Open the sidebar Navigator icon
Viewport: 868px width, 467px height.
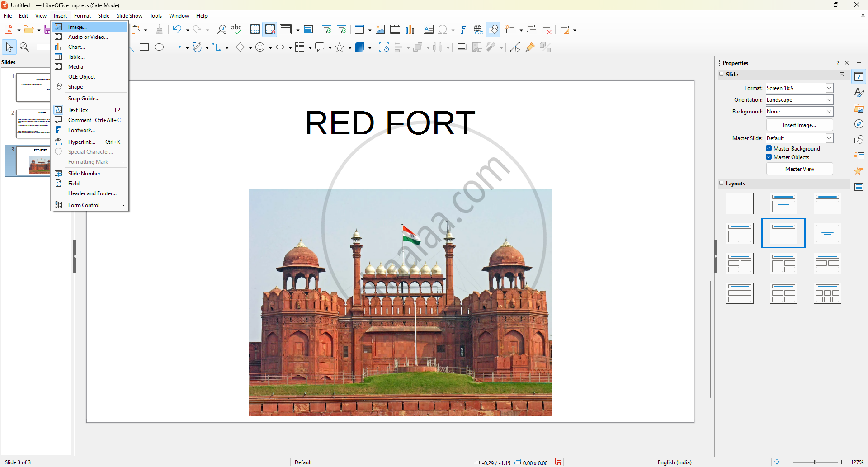pyautogui.click(x=859, y=124)
